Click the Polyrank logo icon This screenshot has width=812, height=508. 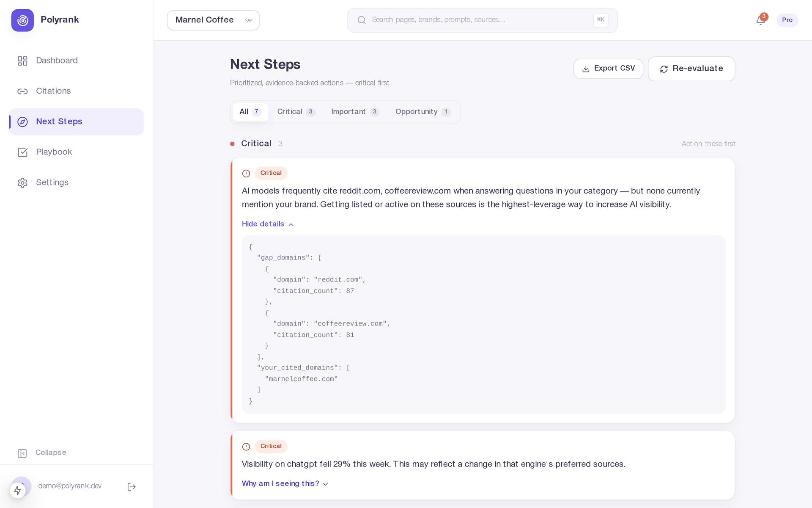tap(22, 20)
